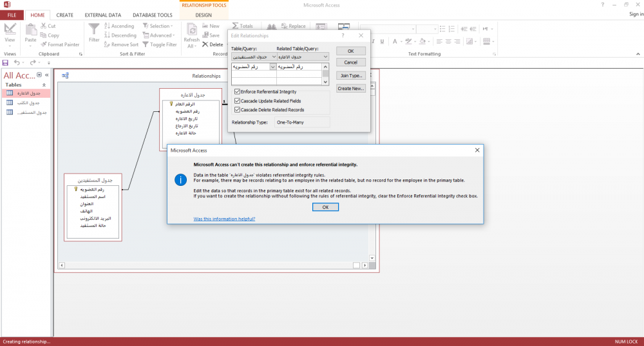
Task: Click the Find binoculars icon
Action: point(272,26)
